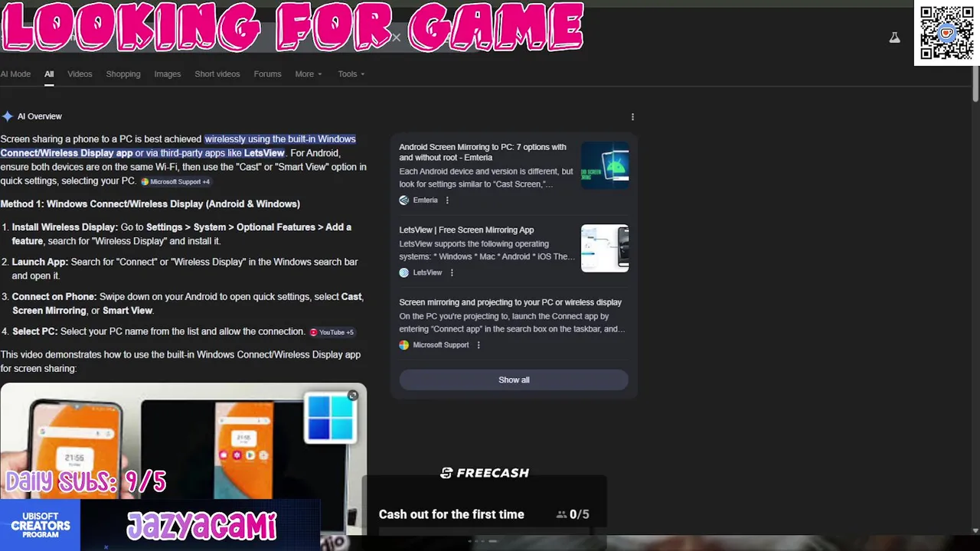The image size is (980, 551).
Task: Click the LetsView article thumbnail
Action: coord(605,248)
